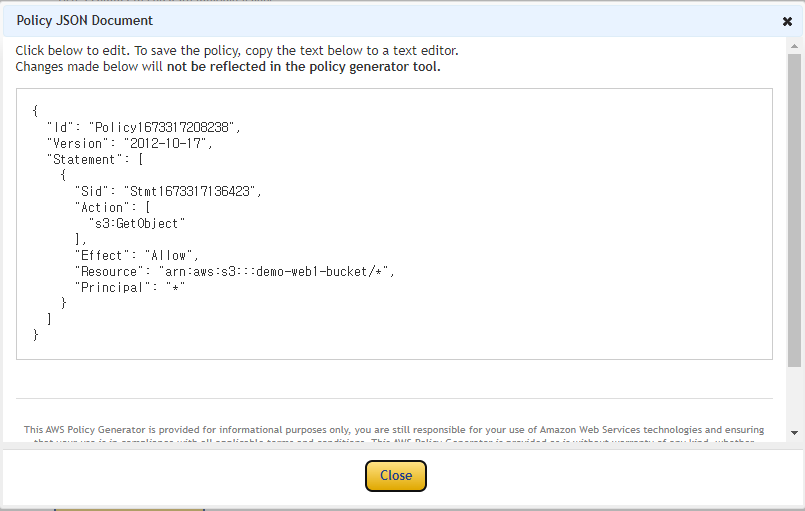Image resolution: width=805 pixels, height=511 pixels.
Task: Click the yellow Close button
Action: click(396, 476)
